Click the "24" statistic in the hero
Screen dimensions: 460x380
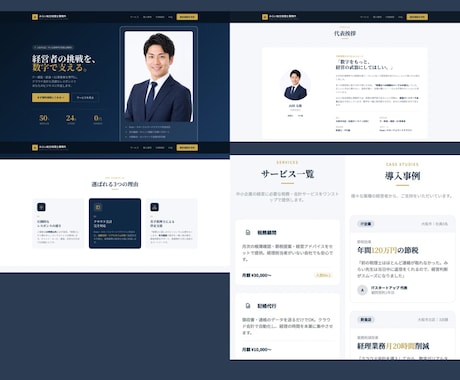click(71, 118)
